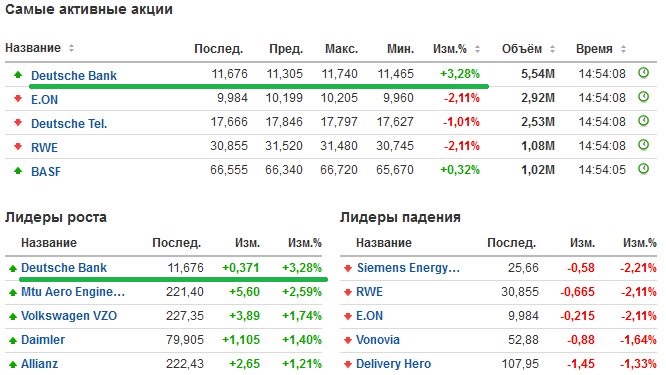The height and width of the screenshot is (375, 666).
Task: Sort table by Изм.% sort arrows
Action: point(477,49)
